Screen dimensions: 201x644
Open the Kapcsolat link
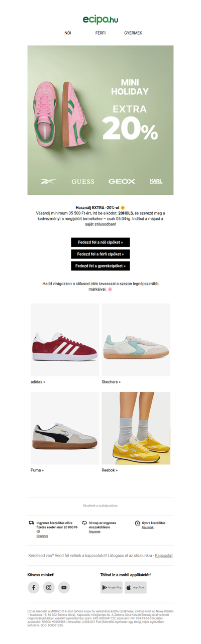click(x=164, y=556)
